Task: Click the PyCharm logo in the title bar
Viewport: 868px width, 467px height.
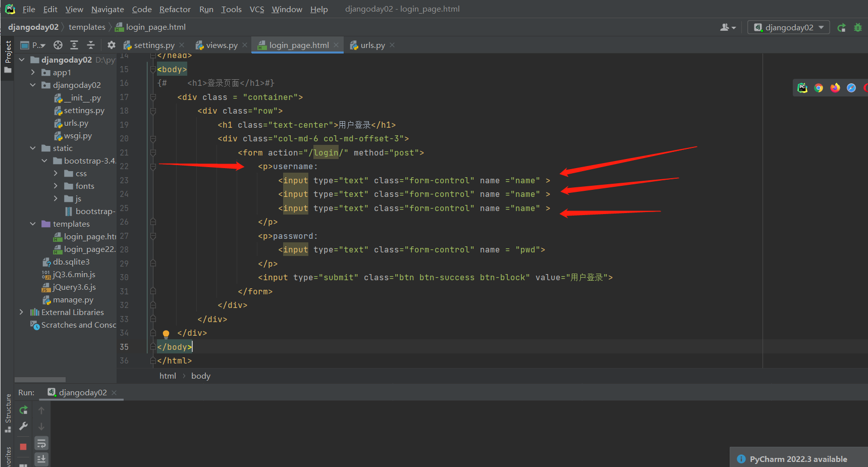Action: [x=10, y=9]
